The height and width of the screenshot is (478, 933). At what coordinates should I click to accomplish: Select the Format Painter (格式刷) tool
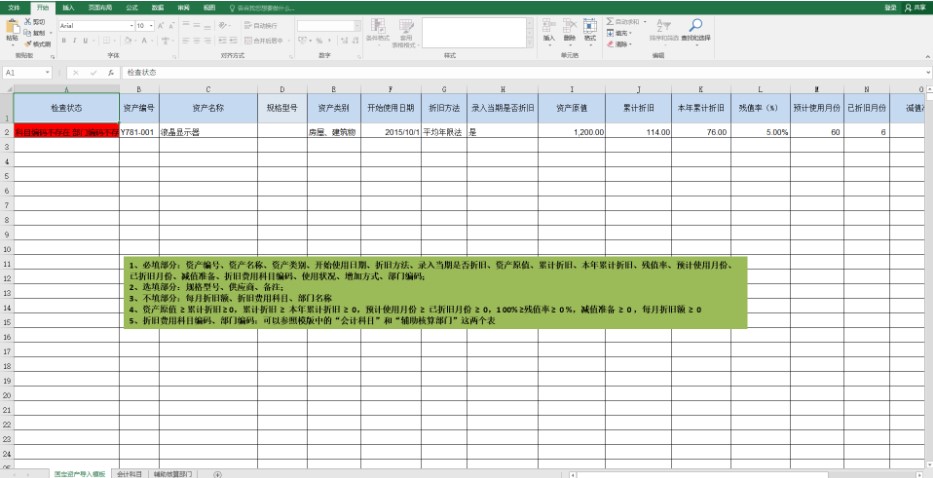tap(37, 44)
